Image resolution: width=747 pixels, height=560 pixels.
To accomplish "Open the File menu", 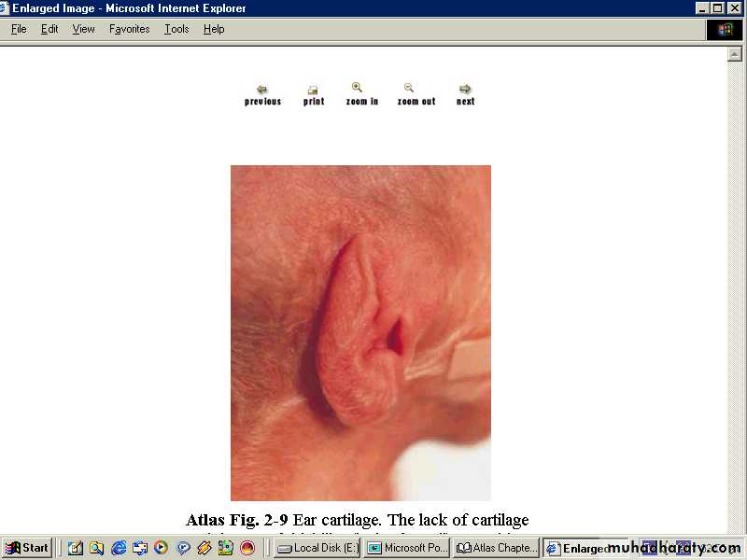I will coord(19,29).
